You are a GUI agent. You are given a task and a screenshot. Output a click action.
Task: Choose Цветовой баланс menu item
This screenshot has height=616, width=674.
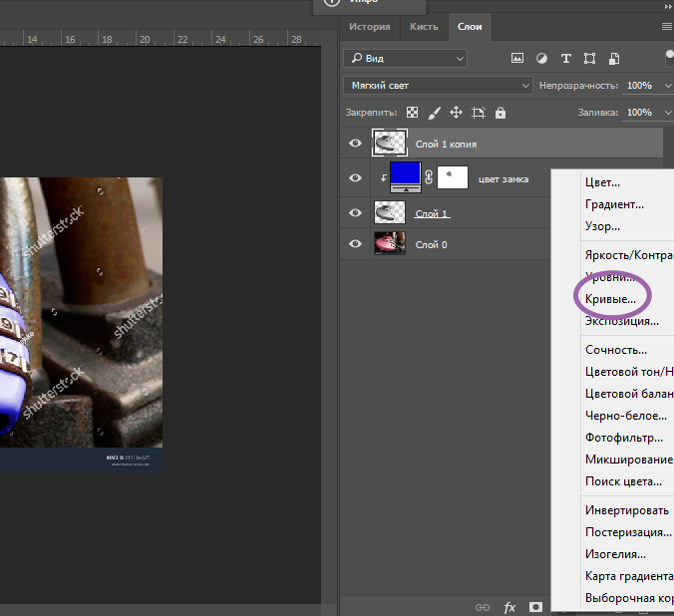tap(627, 394)
